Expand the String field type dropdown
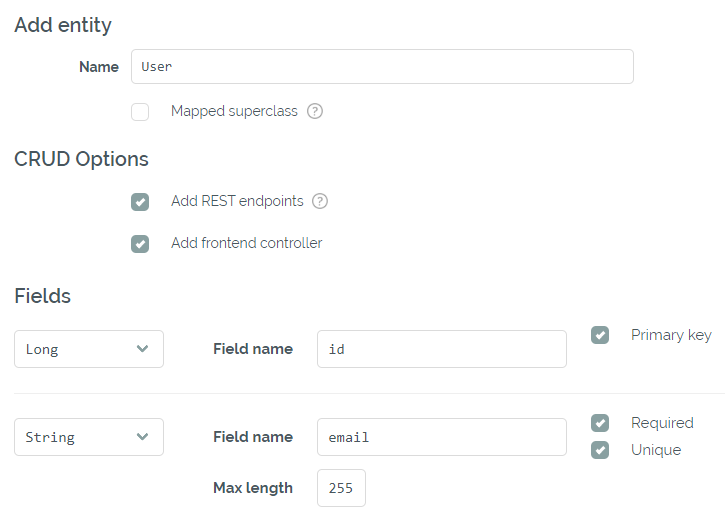Image resolution: width=727 pixels, height=519 pixels. (x=89, y=437)
